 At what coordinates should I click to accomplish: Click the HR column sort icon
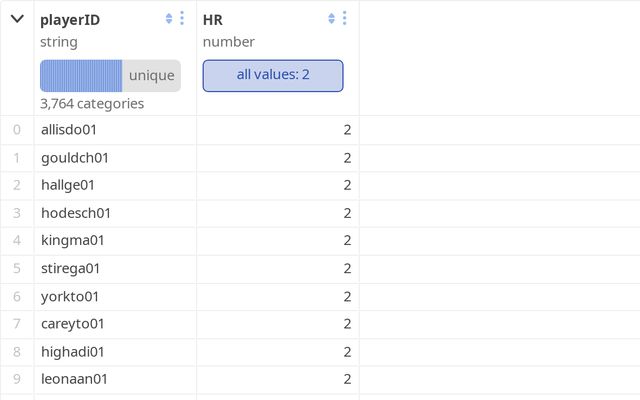tap(332, 19)
